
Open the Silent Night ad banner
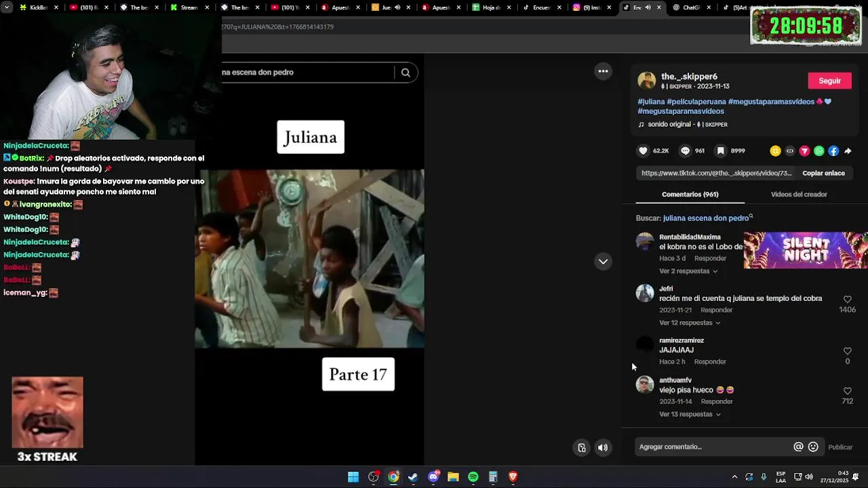coord(806,250)
